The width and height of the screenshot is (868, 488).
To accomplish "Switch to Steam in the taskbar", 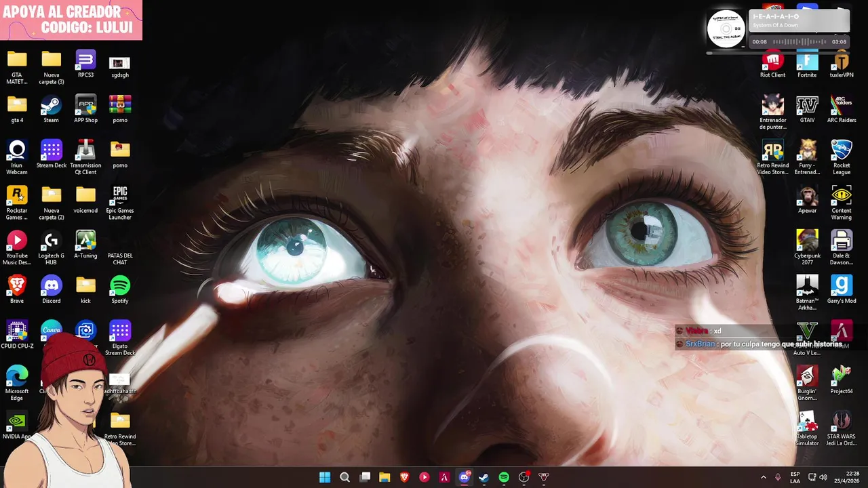I will pyautogui.click(x=484, y=477).
